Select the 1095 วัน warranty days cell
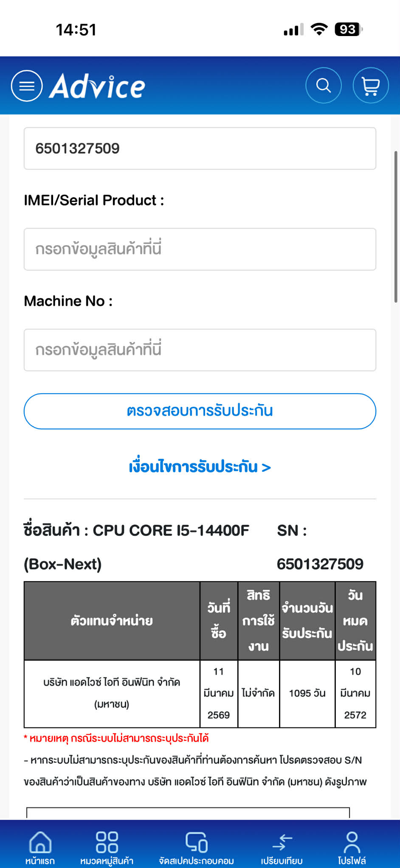The width and height of the screenshot is (400, 868). pos(307,693)
